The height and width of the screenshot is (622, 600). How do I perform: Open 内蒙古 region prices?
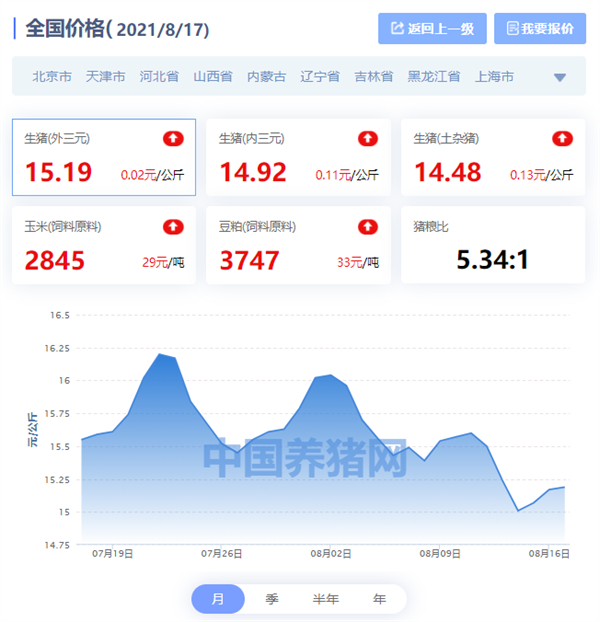pos(266,76)
